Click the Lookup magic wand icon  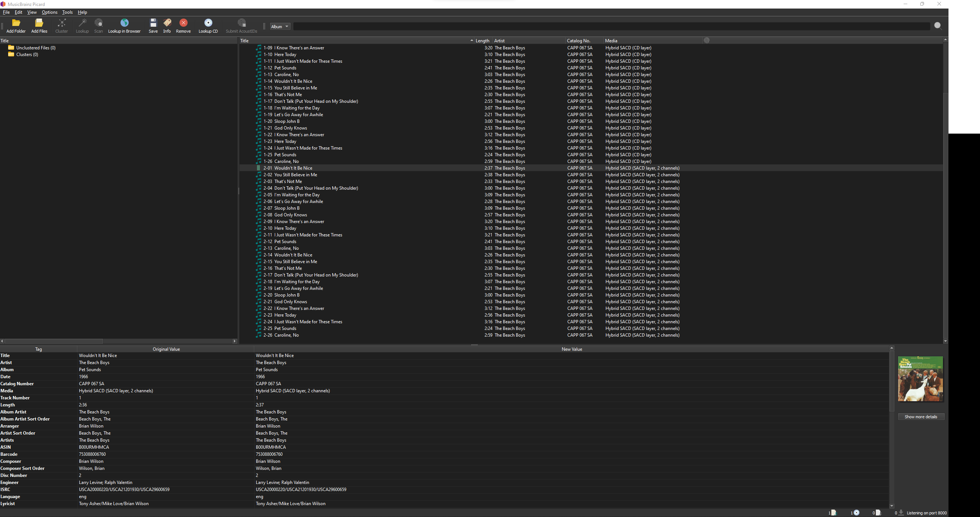pos(82,23)
